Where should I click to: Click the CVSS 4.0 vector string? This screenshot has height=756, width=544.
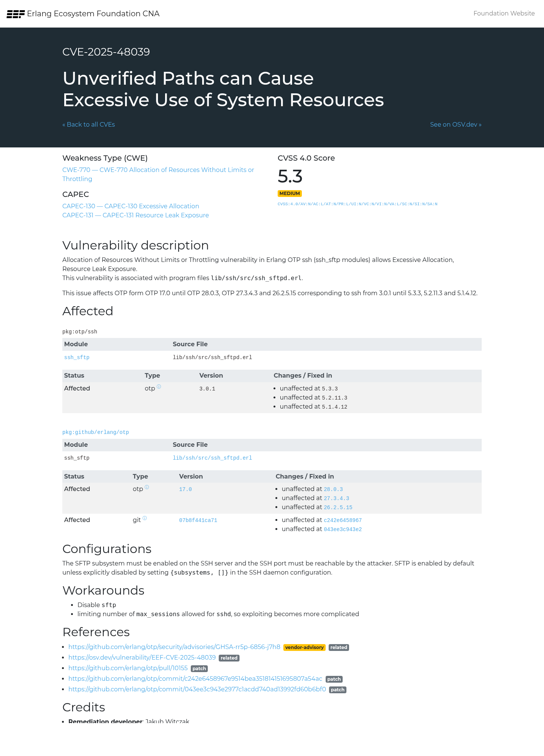pos(357,204)
